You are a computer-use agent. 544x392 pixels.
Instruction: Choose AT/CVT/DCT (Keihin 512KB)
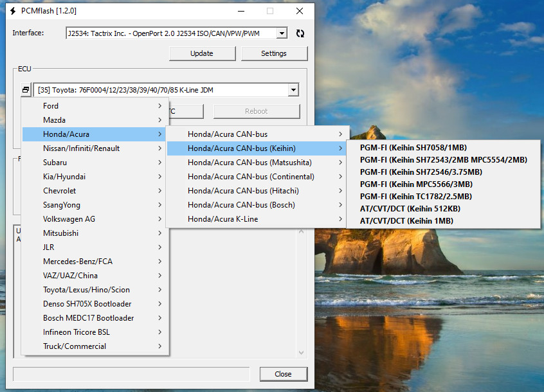(x=444, y=209)
